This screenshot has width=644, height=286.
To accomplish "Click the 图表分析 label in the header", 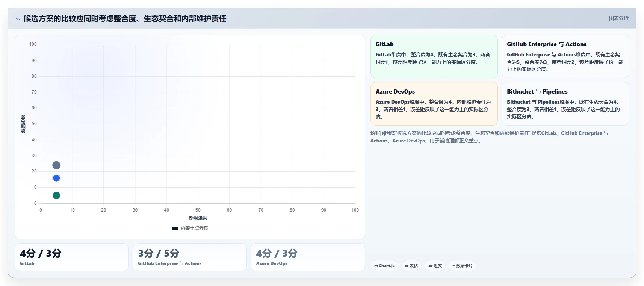I will (x=618, y=18).
